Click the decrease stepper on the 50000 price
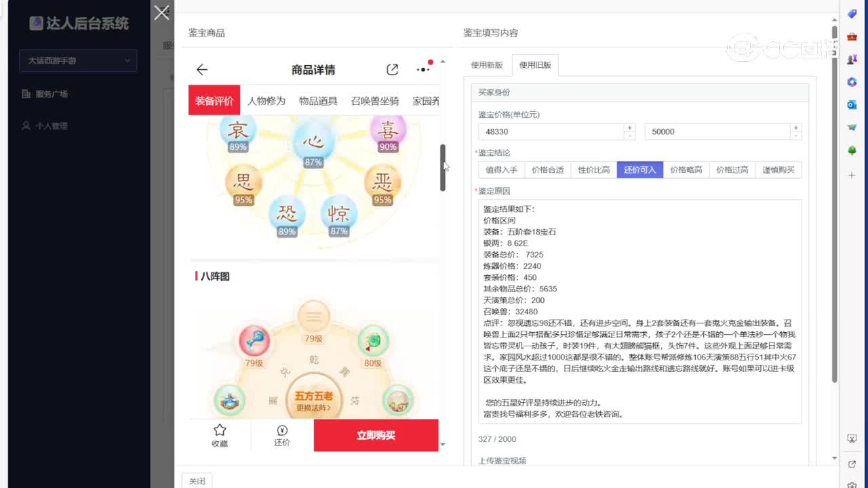This screenshot has width=868, height=488. pos(795,135)
